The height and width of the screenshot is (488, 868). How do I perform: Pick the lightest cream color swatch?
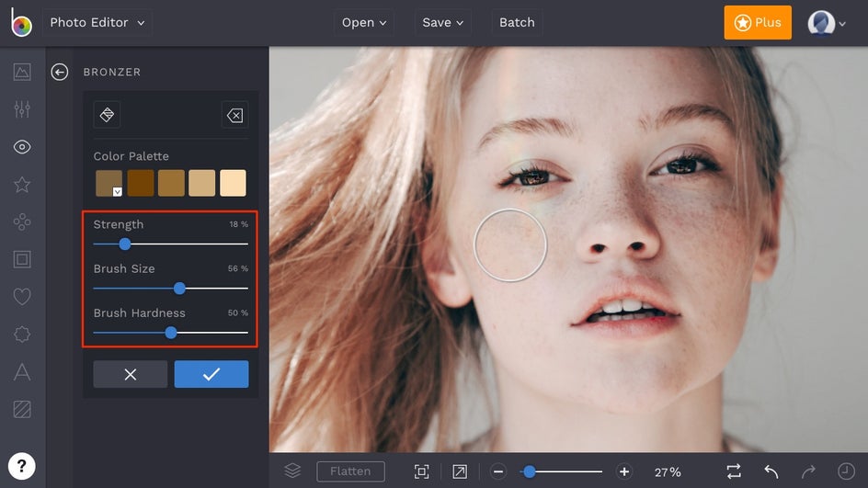233,183
